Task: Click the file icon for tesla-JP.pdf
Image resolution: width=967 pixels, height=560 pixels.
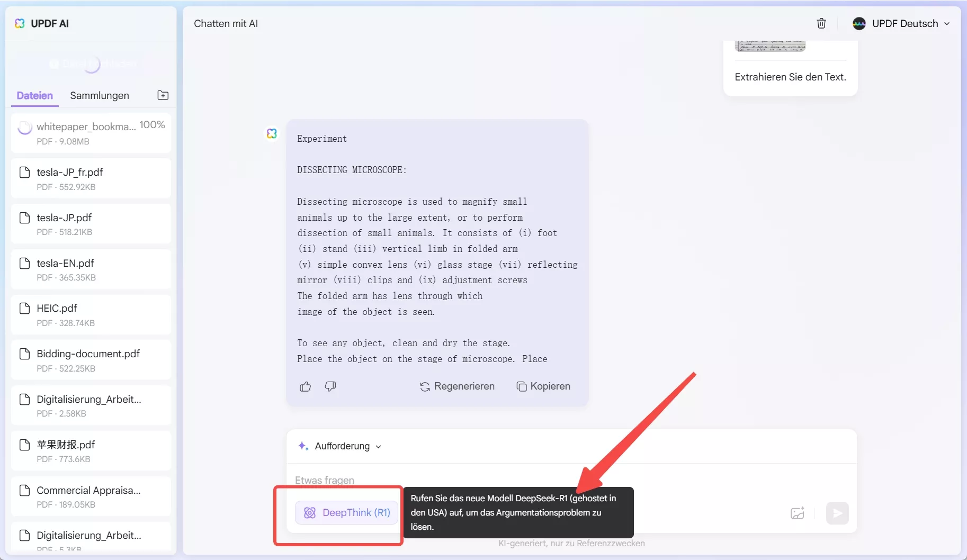Action: (x=24, y=218)
